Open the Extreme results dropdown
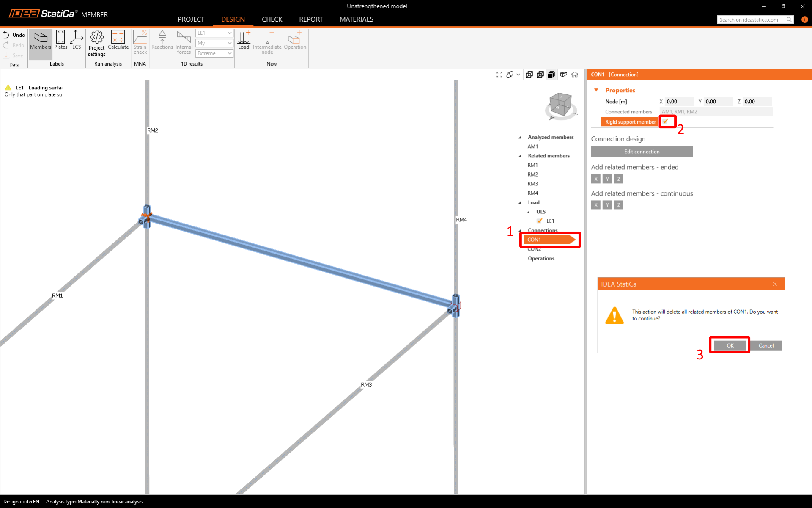Viewport: 812px width, 508px height. click(x=214, y=53)
